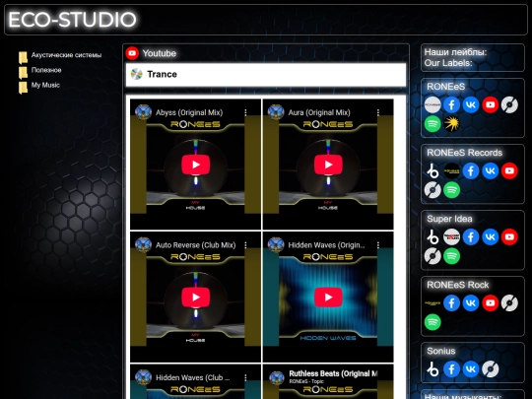Play the Abyss (Original Mix) video
This screenshot has width=532, height=399.
(195, 165)
